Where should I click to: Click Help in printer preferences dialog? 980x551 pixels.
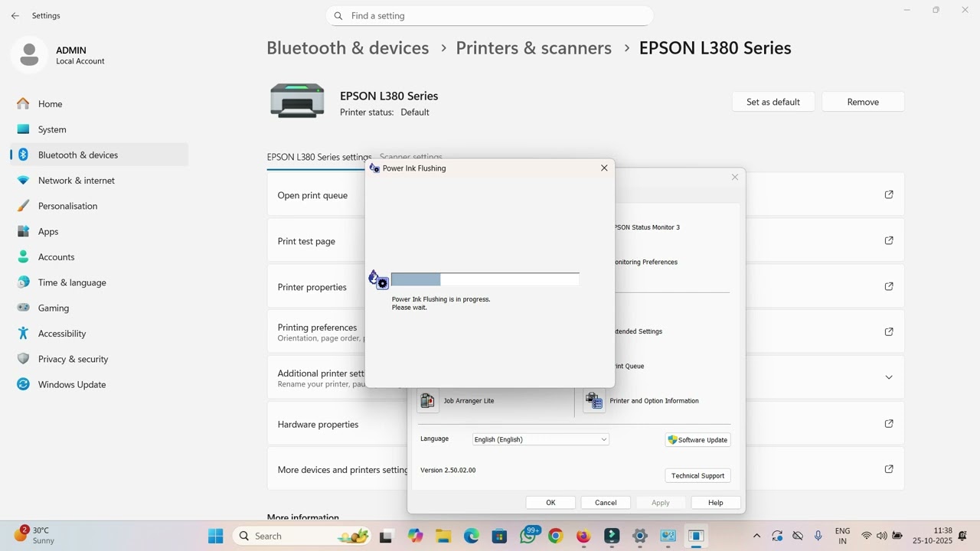[x=716, y=503]
